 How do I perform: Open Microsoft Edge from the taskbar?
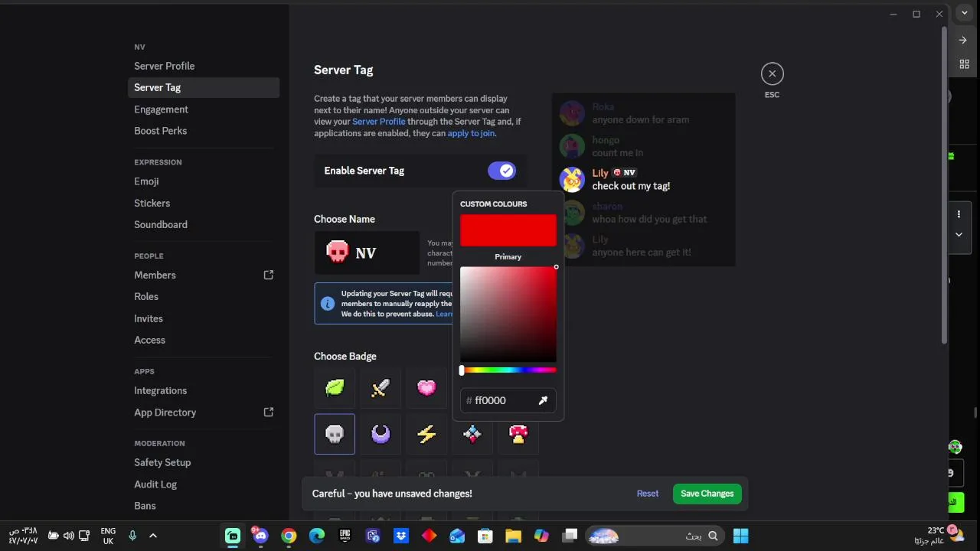317,536
